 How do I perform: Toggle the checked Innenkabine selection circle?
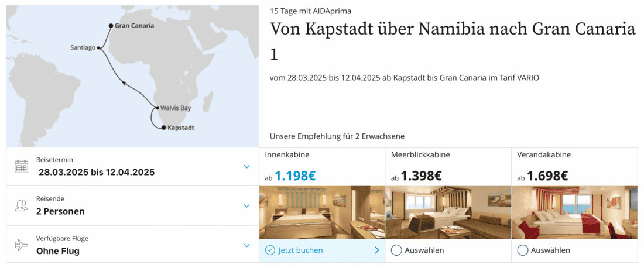click(x=270, y=250)
